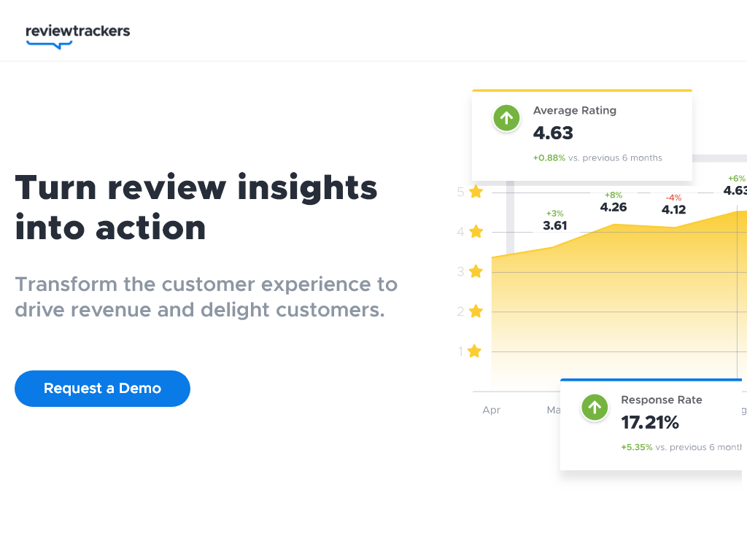Select the 5-star icon on the chart axis
This screenshot has width=747, height=560.
(x=476, y=192)
